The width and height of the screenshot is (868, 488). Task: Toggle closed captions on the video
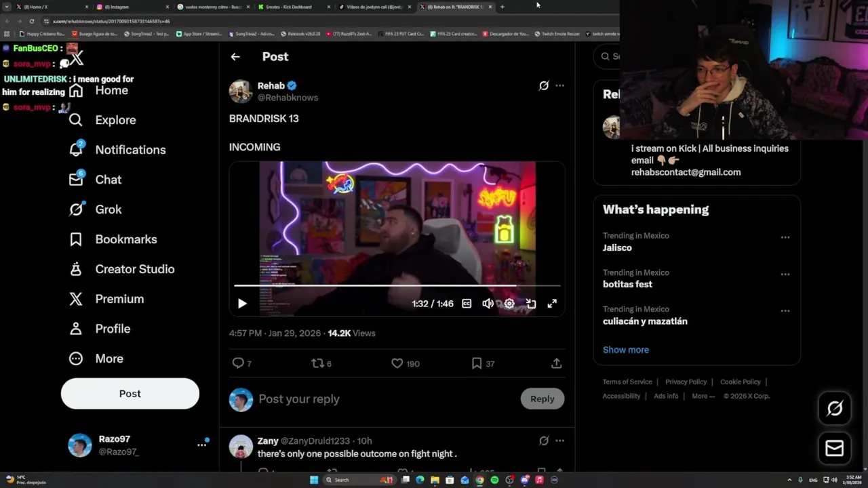point(467,304)
